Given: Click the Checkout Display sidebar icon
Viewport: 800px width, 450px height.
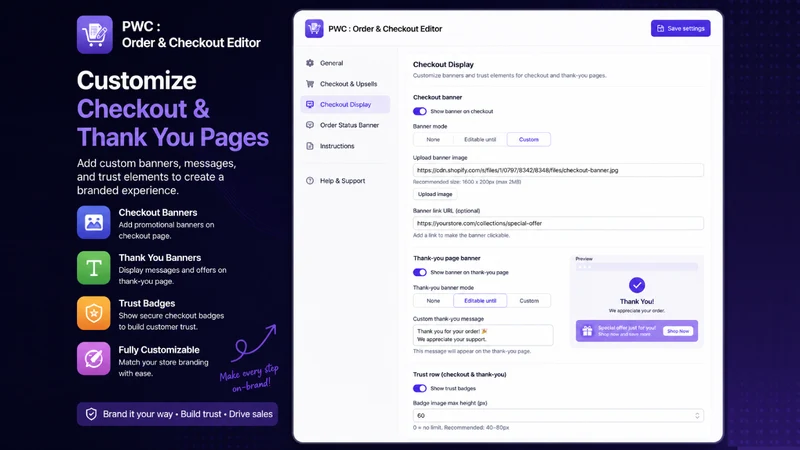Looking at the screenshot, I should (x=310, y=104).
